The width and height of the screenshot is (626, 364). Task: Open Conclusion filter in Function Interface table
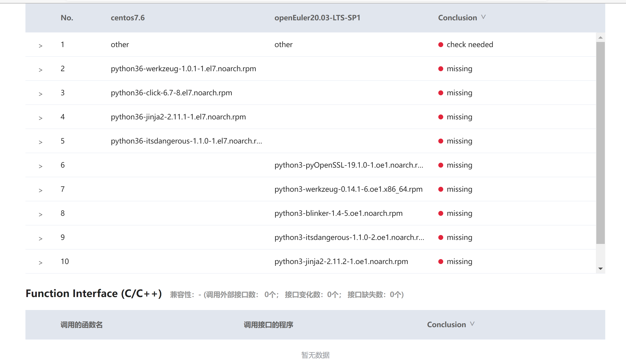tap(472, 324)
